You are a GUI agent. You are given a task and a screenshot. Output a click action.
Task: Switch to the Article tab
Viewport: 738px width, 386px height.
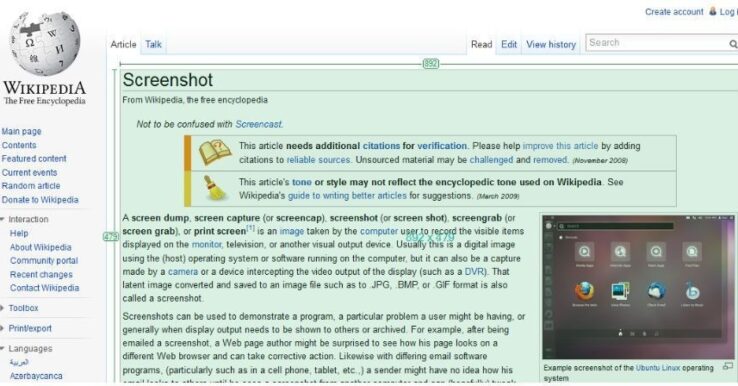pyautogui.click(x=123, y=44)
